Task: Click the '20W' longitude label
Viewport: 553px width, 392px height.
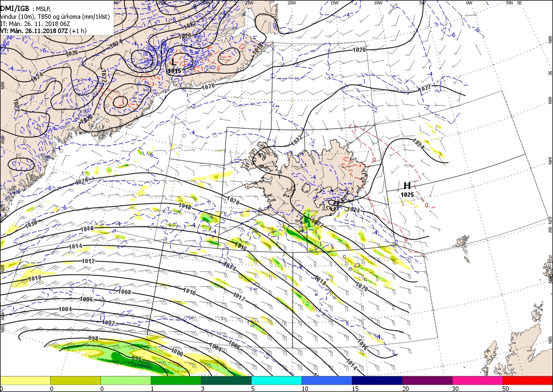Action: click(x=291, y=3)
